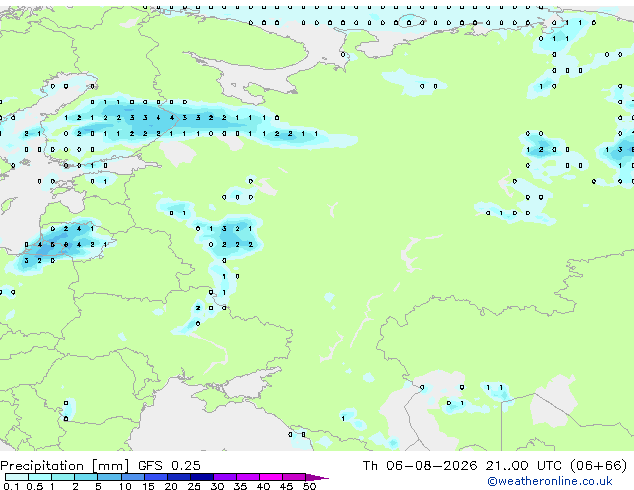Click the '21..00 UTC' time text

[524, 465]
